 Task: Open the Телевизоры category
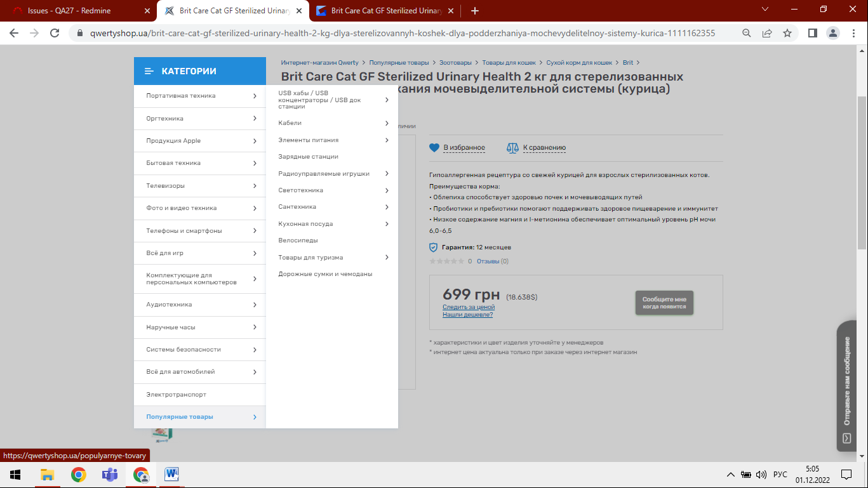200,186
